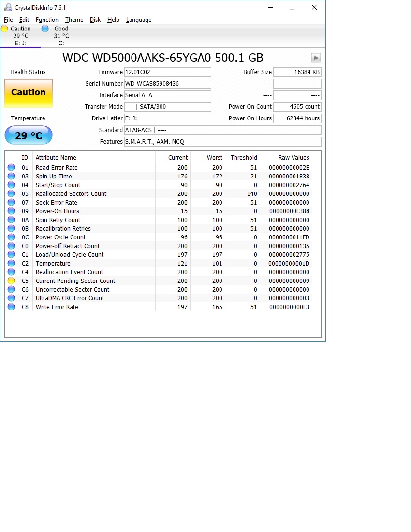Click the Health Status label

(28, 72)
